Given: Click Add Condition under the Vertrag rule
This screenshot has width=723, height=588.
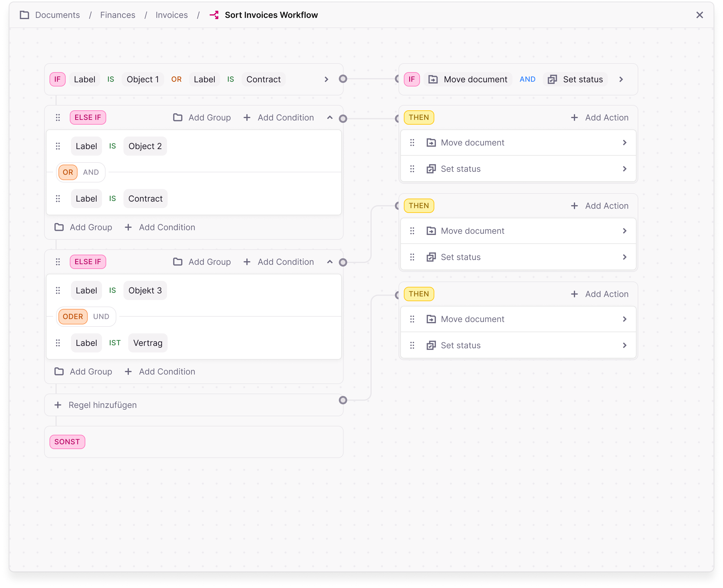Looking at the screenshot, I should (166, 371).
